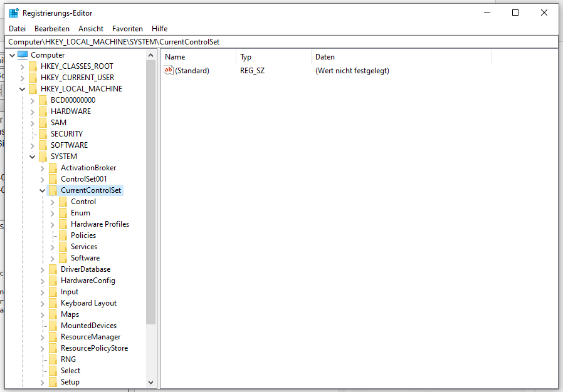
Task: Expand the SOFTWARE key chevron
Action: [x=33, y=146]
